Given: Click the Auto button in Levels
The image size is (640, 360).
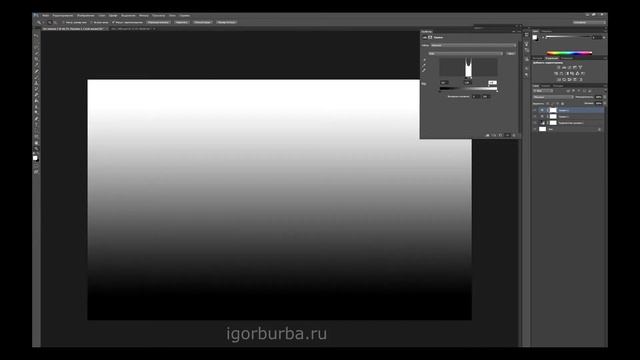Looking at the screenshot, I should [x=511, y=53].
